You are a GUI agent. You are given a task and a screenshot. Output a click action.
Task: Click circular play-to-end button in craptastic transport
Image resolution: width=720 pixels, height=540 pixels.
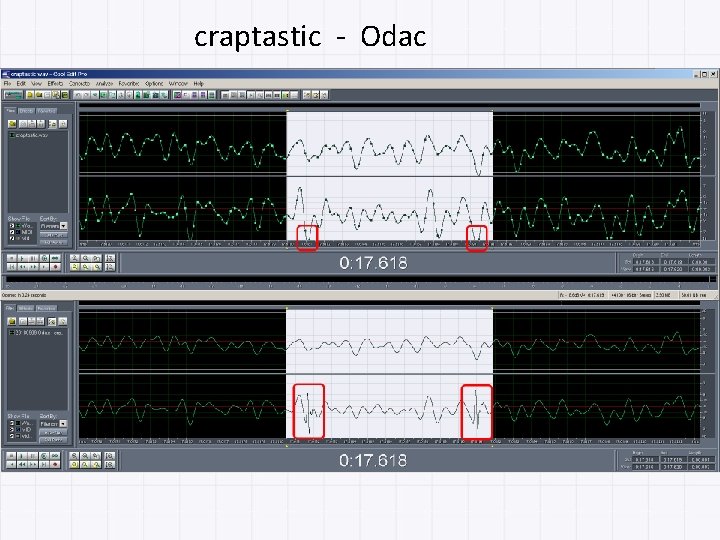(x=44, y=258)
